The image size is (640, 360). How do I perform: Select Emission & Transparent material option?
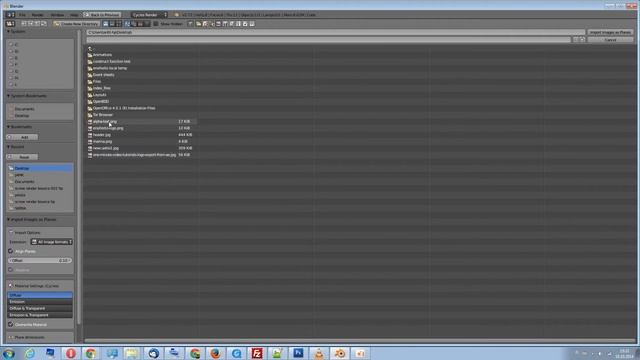pos(40,315)
